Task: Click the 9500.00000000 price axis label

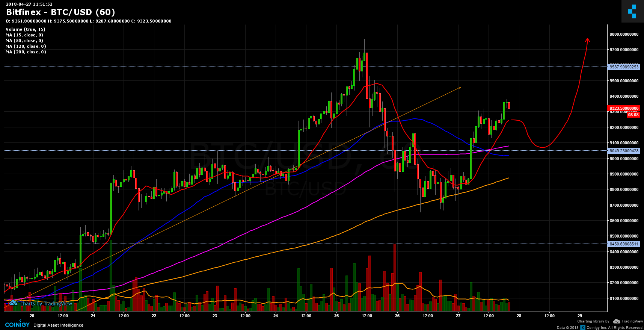Action: [624, 81]
